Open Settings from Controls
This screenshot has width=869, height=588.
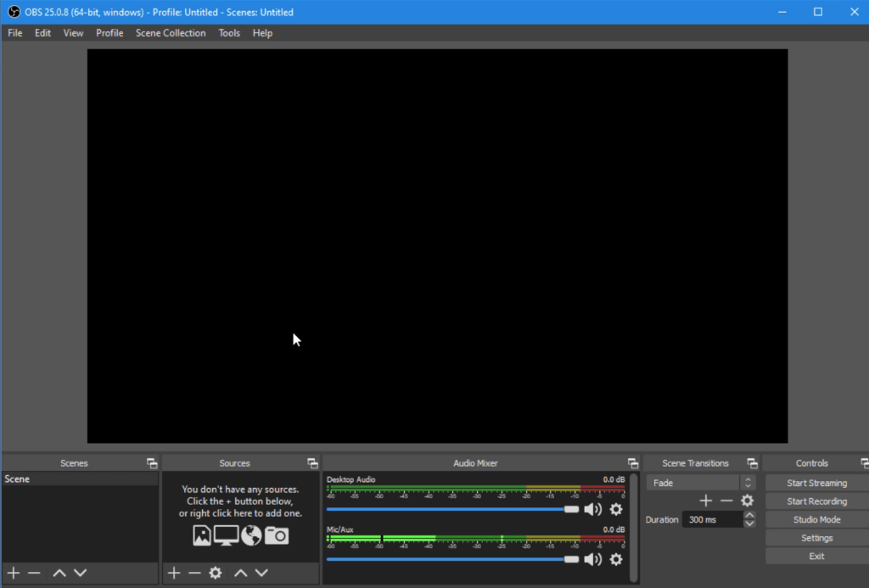pos(817,538)
